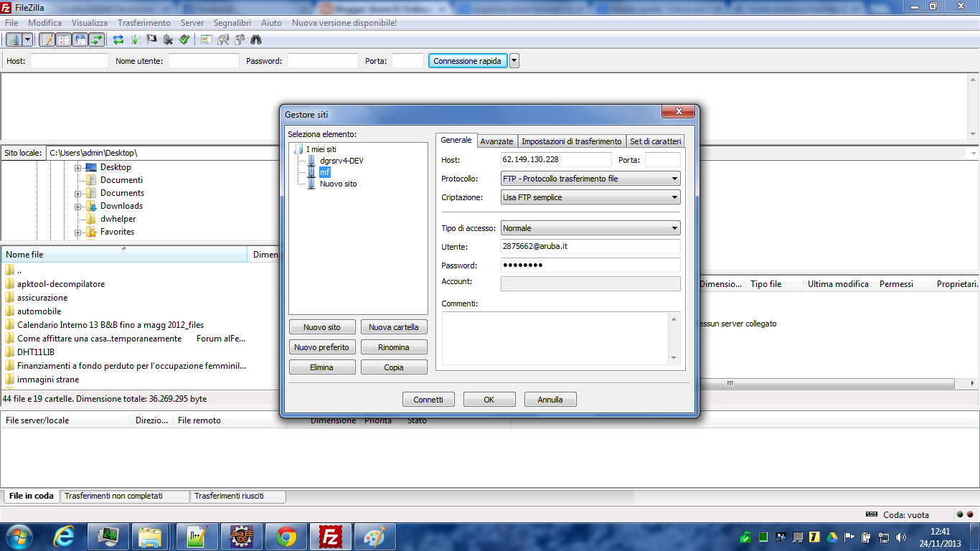Switch to Impostazioni di trasferimento tab

[x=572, y=141]
